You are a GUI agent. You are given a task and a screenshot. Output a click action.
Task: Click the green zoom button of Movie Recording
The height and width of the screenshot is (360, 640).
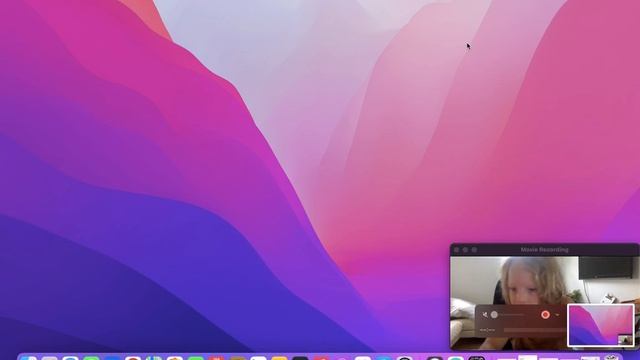[474, 249]
